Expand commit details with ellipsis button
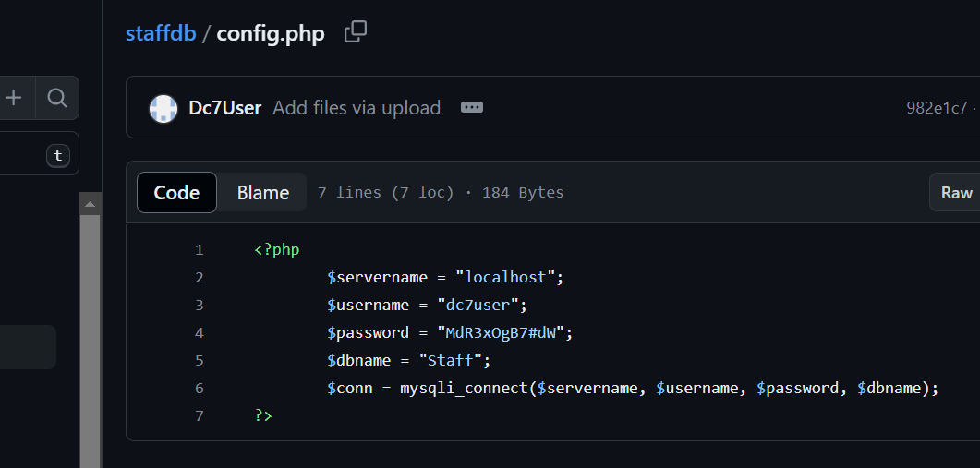 (472, 108)
